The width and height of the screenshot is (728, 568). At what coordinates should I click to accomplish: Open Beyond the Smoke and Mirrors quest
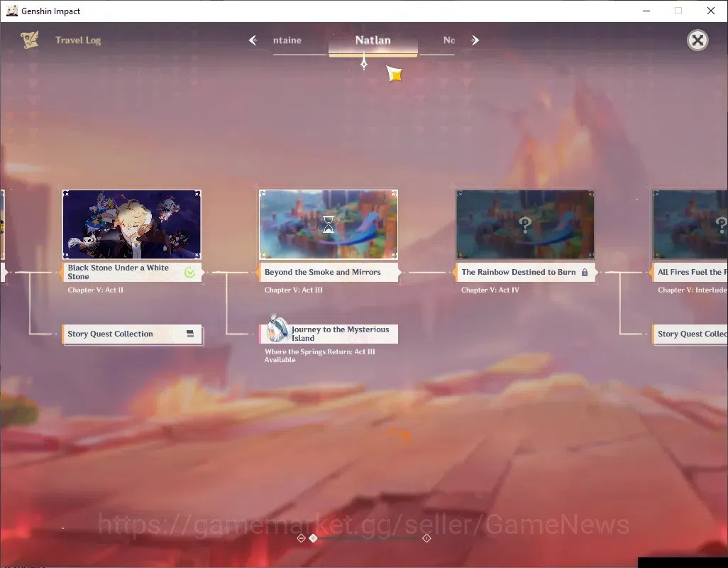(x=329, y=272)
